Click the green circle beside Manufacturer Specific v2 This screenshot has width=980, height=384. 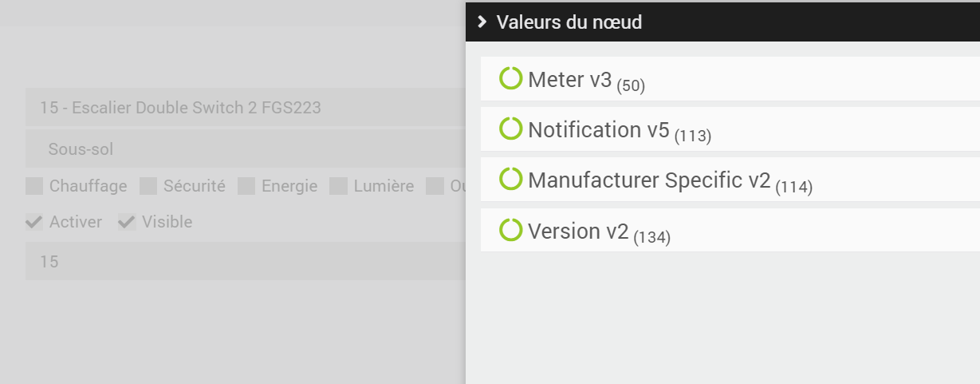pos(510,179)
